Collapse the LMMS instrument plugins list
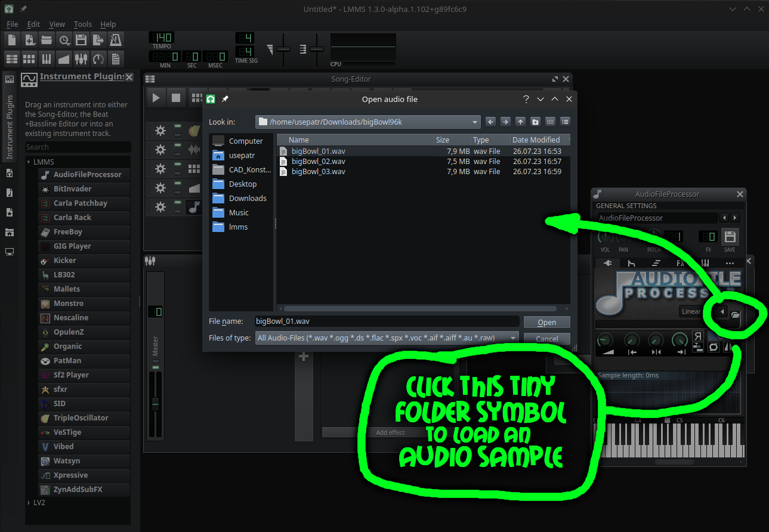 click(x=29, y=161)
